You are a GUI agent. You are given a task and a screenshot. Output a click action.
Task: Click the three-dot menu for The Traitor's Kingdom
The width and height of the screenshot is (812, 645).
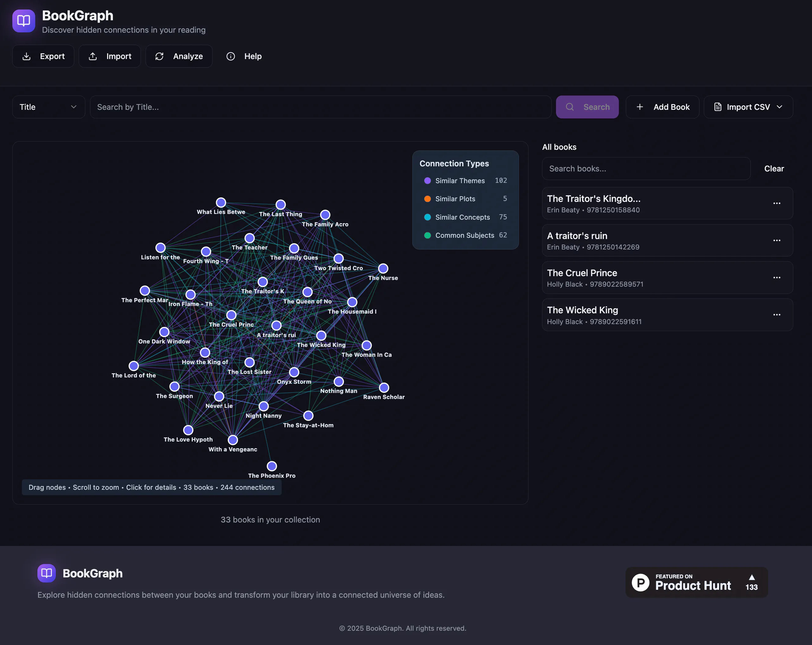[x=776, y=203]
